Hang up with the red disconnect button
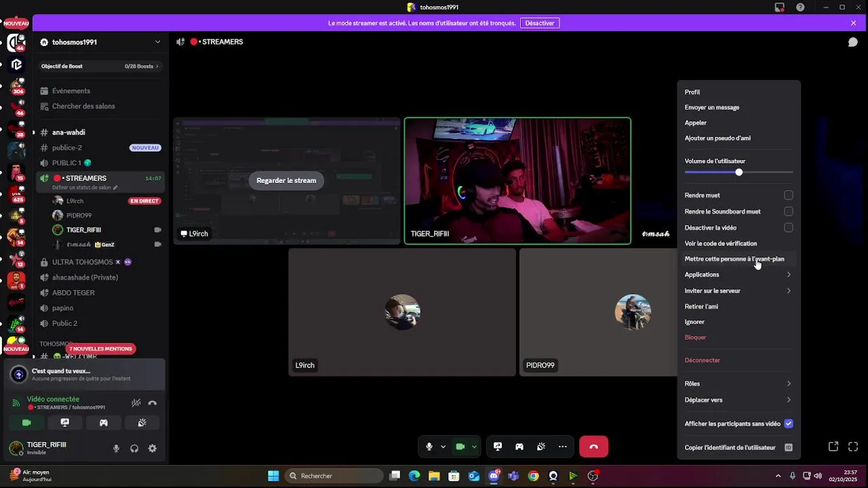The image size is (868, 488). (x=593, y=447)
